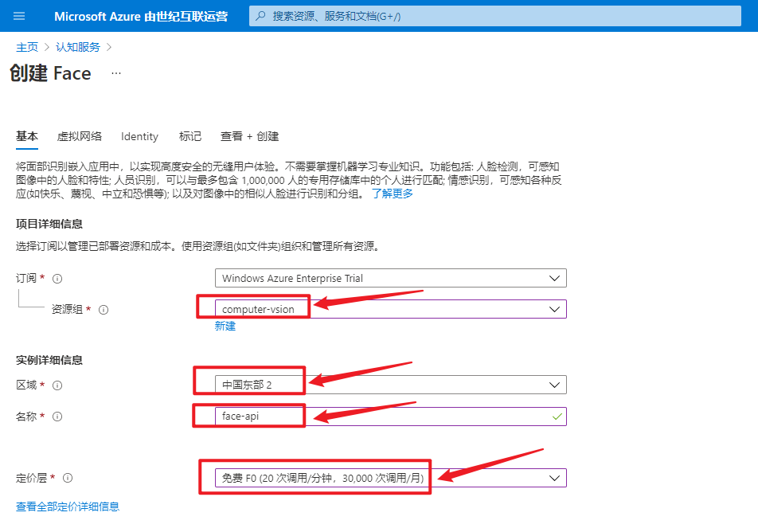
Task: Click the green checkmark in 名称 field
Action: pos(557,417)
